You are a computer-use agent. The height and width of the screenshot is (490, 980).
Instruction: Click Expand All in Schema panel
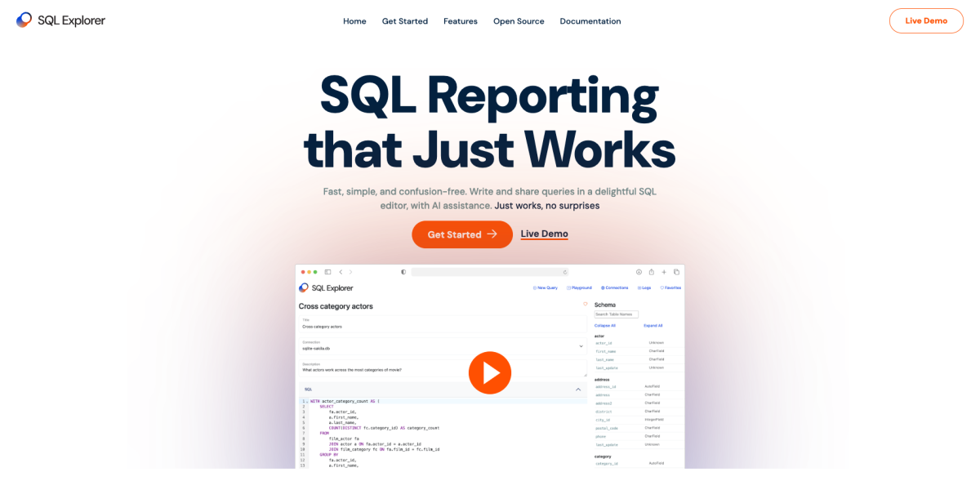[x=653, y=325]
